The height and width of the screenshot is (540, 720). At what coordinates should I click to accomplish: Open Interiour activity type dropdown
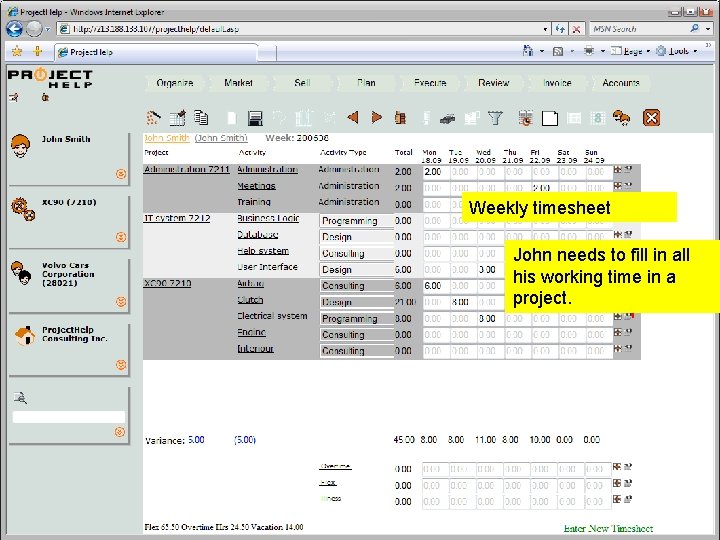click(356, 351)
